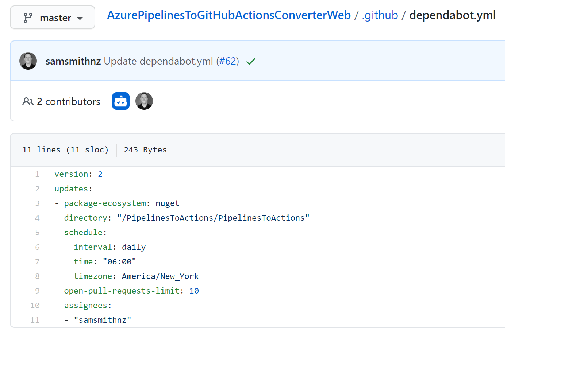The image size is (584, 392).
Task: Expand the master branch caret arrow
Action: tap(80, 18)
